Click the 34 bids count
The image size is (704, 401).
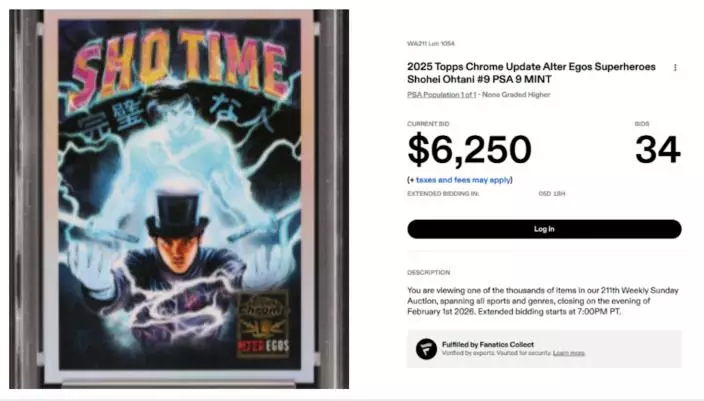click(658, 150)
